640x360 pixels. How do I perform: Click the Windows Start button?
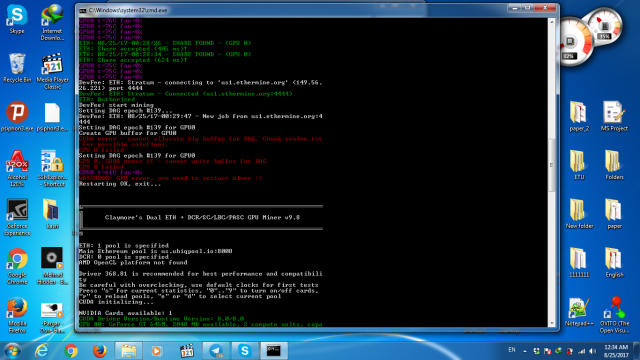(x=12, y=351)
